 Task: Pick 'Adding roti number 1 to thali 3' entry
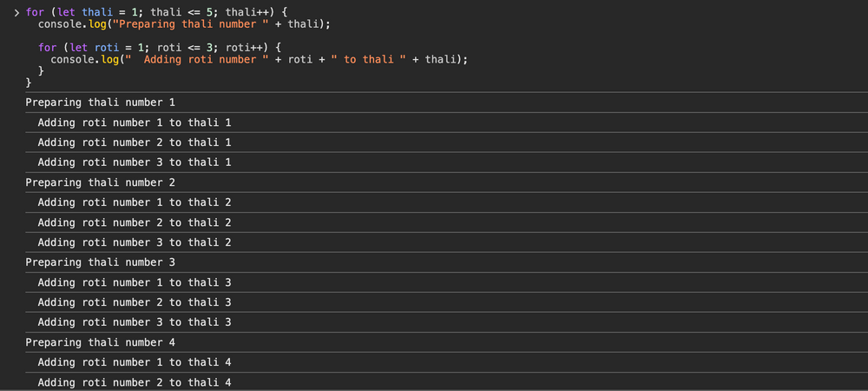point(134,282)
